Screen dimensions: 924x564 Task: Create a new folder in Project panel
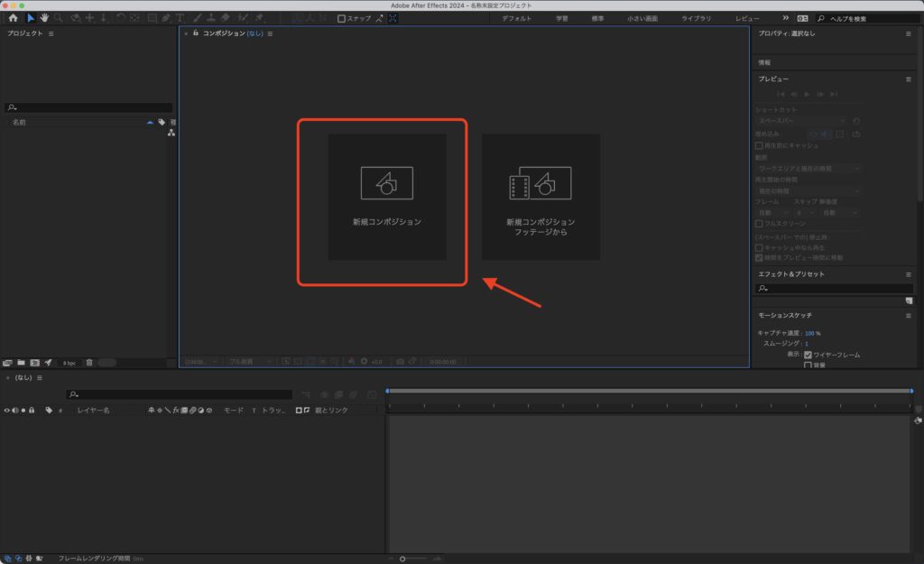(22, 363)
